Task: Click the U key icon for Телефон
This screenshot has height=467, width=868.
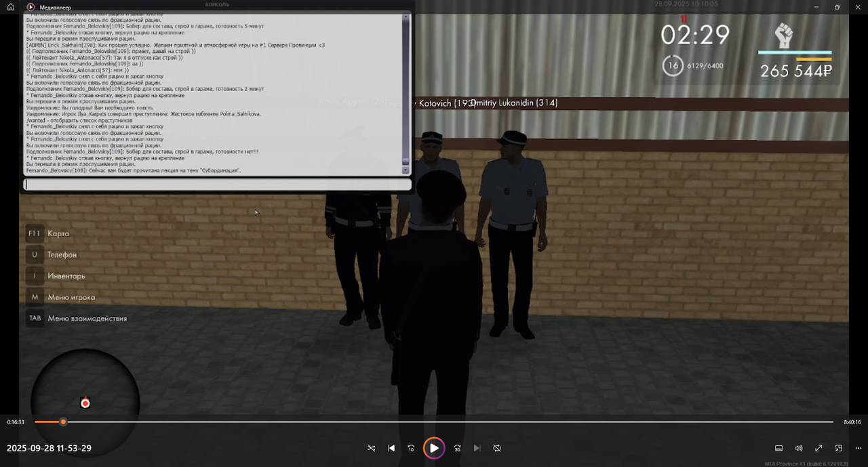Action: (34, 255)
